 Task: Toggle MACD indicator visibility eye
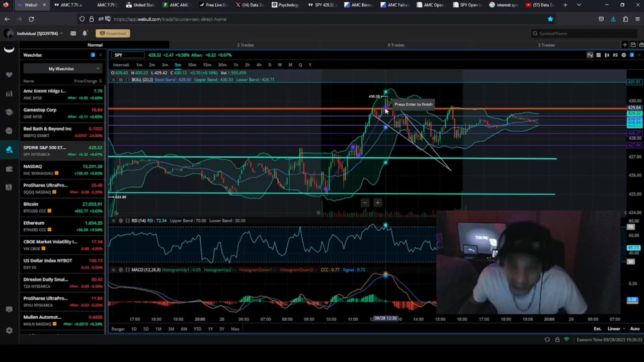point(120,269)
